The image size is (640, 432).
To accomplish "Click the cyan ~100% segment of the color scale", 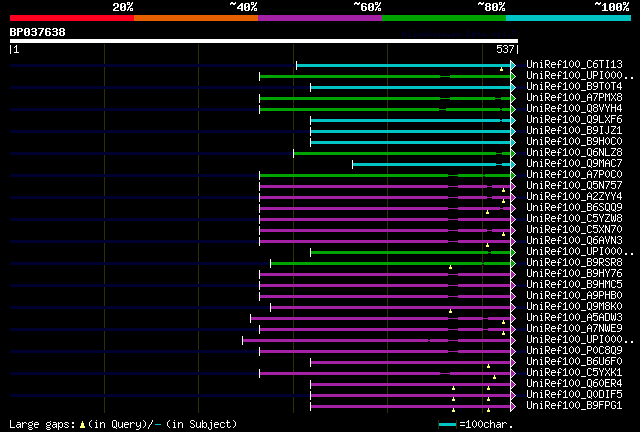I will [x=569, y=18].
